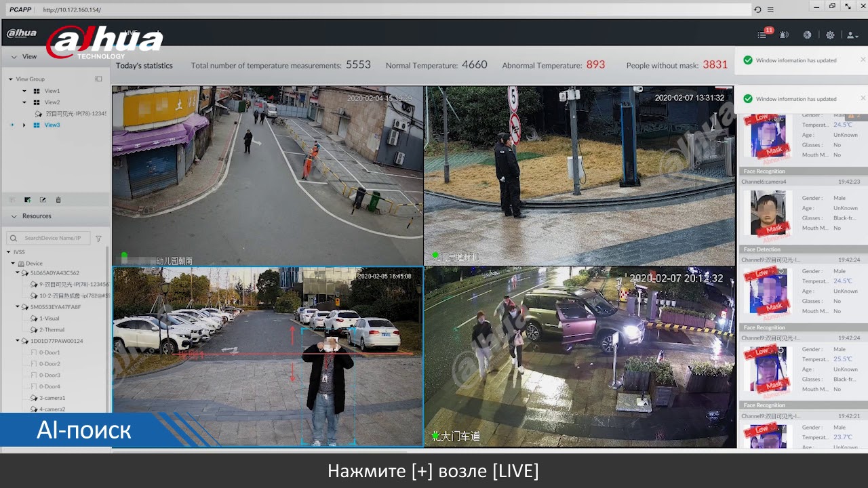This screenshot has width=868, height=488.
Task: Select View1 in the view tree
Action: [x=52, y=91]
